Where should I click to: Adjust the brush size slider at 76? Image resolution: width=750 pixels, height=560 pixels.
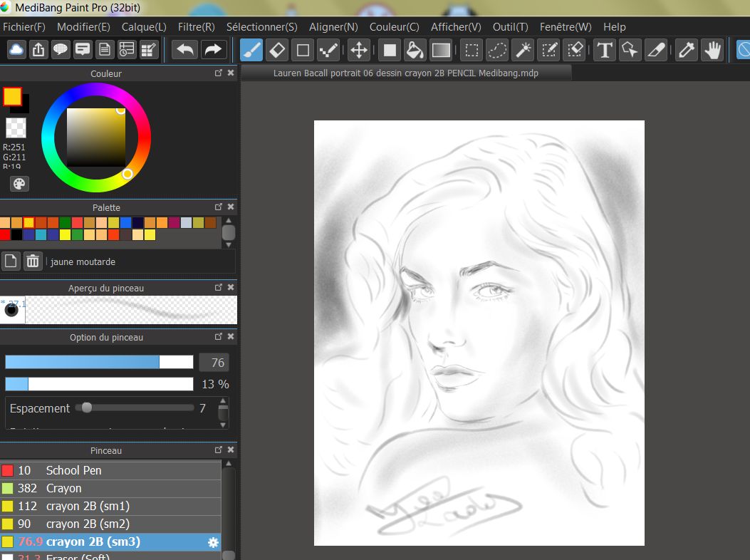click(99, 362)
